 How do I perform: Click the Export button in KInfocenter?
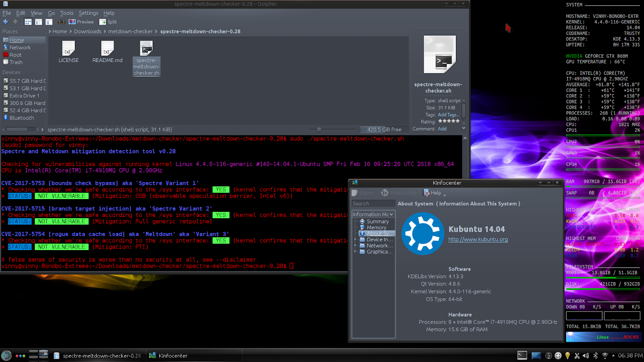[x=363, y=193]
